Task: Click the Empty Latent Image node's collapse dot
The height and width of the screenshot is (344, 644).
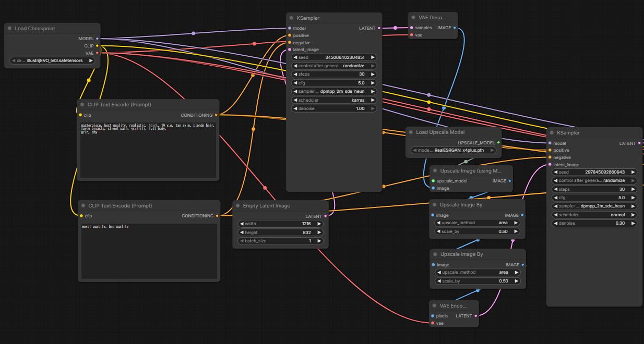Action: click(x=238, y=206)
